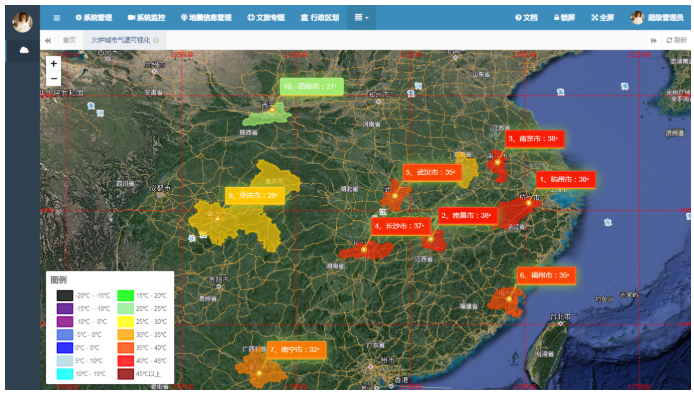Click the Nanjing city point marker
This screenshot has height=393, width=694.
click(x=497, y=162)
